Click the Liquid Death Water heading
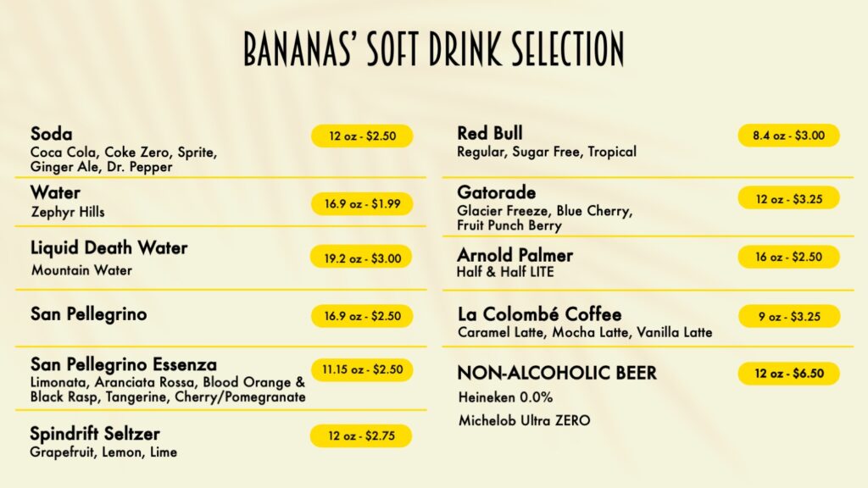This screenshot has width=868, height=488. point(109,247)
